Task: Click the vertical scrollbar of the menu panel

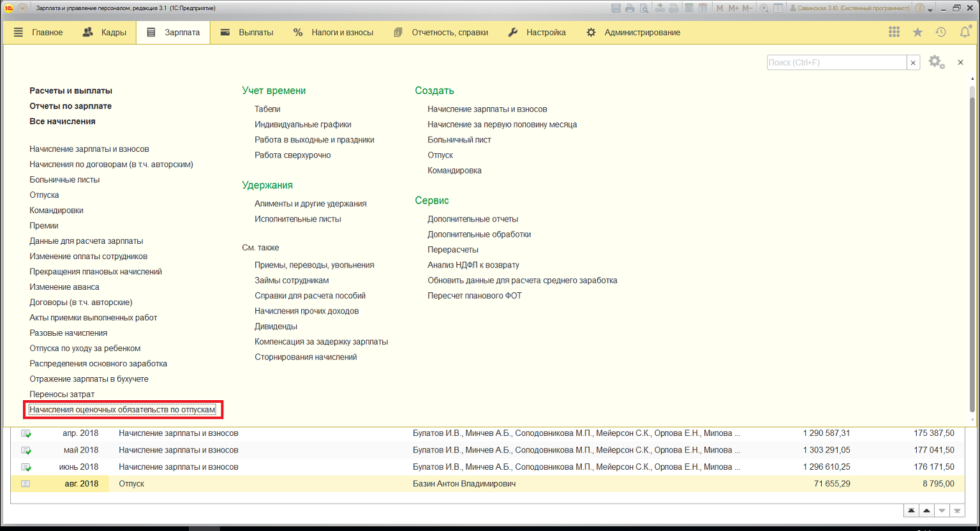Action: tap(972, 252)
